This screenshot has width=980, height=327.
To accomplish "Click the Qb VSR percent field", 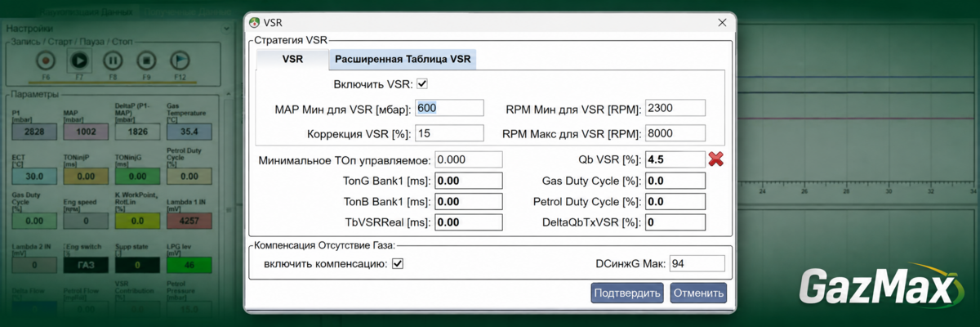I will (675, 159).
